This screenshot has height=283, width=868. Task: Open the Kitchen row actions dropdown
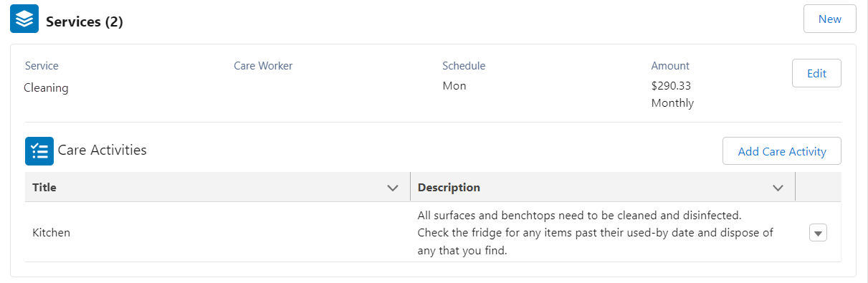(818, 233)
